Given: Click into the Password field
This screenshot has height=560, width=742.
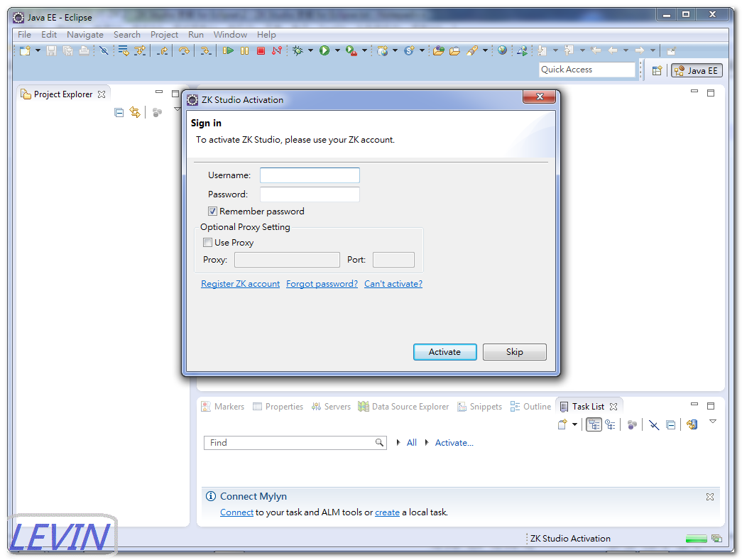Looking at the screenshot, I should [x=310, y=194].
